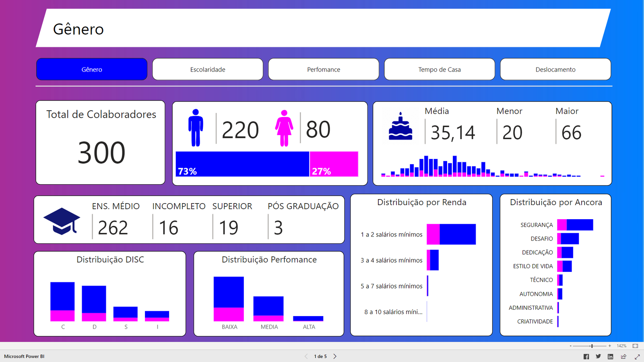Go to next page with right chevron
The image size is (644, 362).
(335, 356)
